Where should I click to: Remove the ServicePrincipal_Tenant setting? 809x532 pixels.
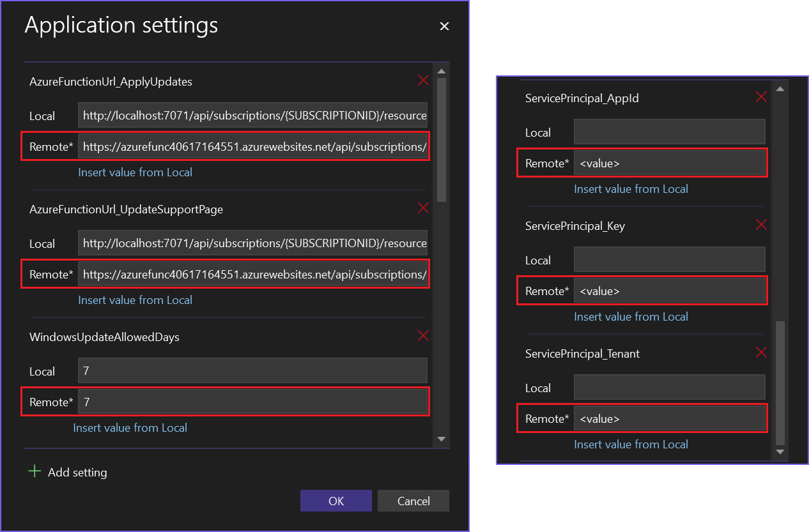tap(761, 352)
